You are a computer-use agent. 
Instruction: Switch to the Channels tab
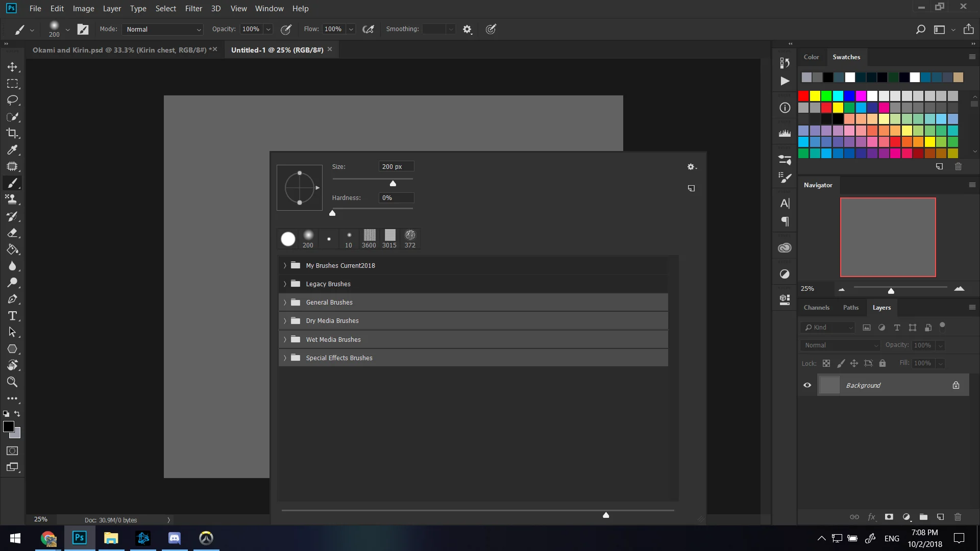[816, 307]
